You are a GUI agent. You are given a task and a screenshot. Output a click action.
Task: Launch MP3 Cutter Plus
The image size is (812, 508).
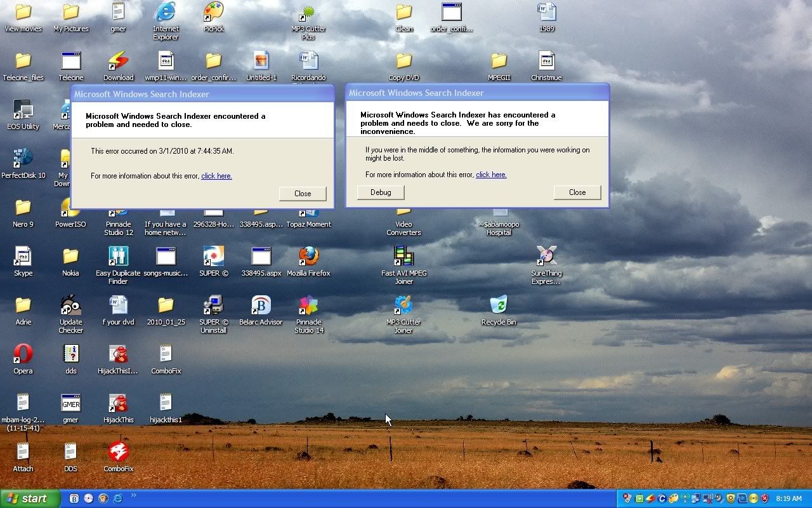coord(308,20)
